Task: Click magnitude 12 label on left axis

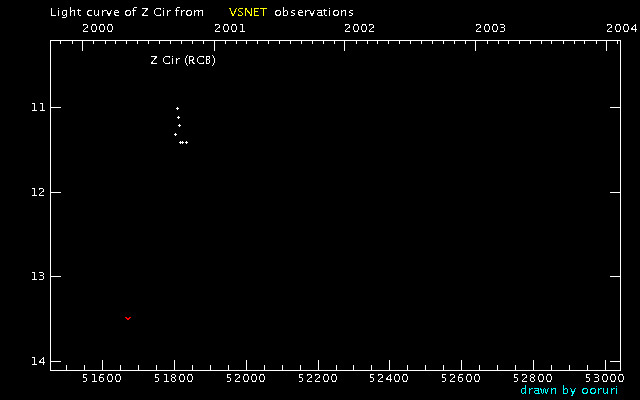Action: point(38,192)
